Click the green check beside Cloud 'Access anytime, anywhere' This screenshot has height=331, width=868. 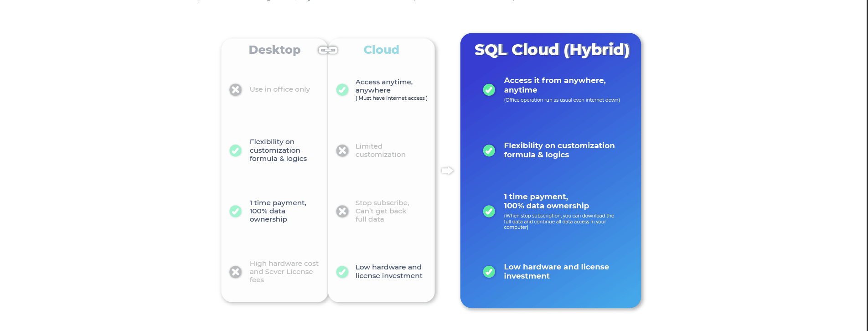[342, 90]
